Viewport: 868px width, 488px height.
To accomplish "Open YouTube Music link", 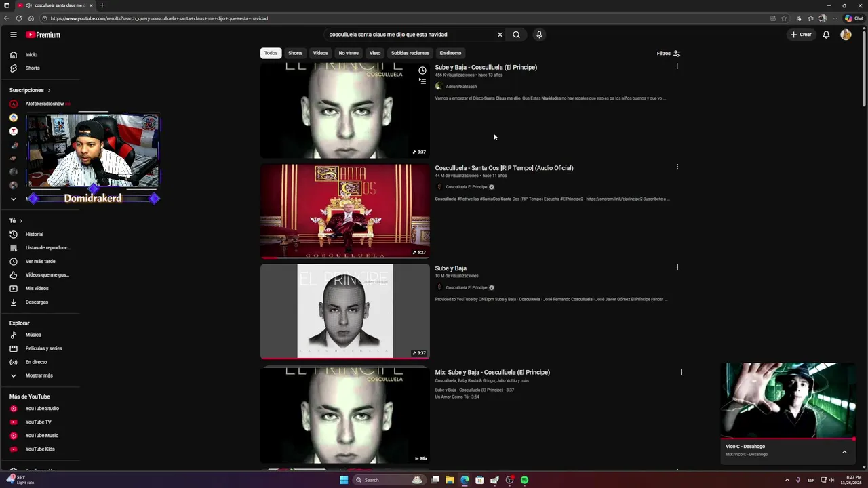I will click(x=41, y=436).
